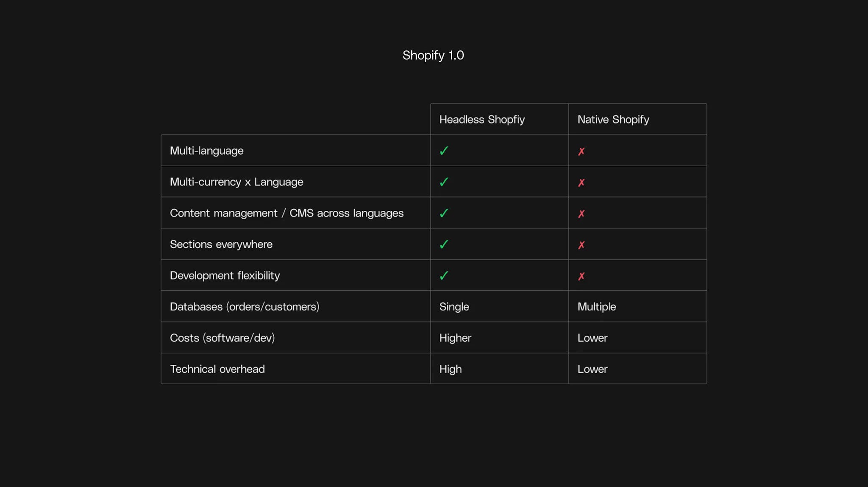Click red X for Sections everywhere

point(581,245)
